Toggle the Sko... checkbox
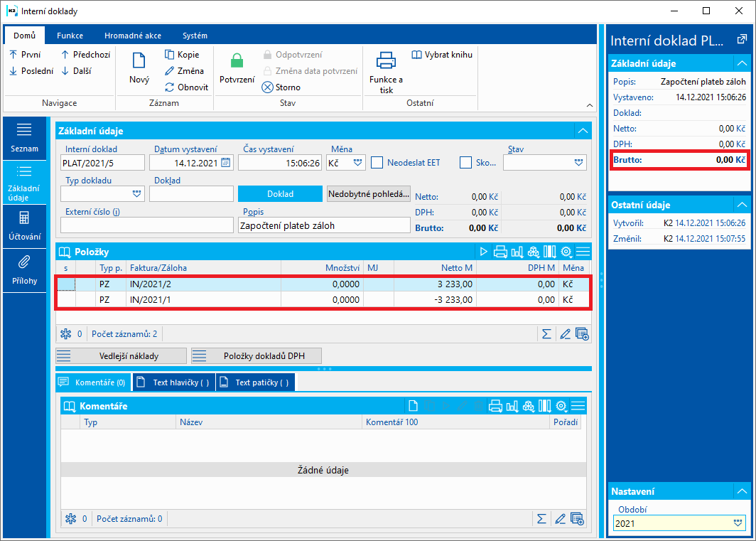 (x=465, y=163)
